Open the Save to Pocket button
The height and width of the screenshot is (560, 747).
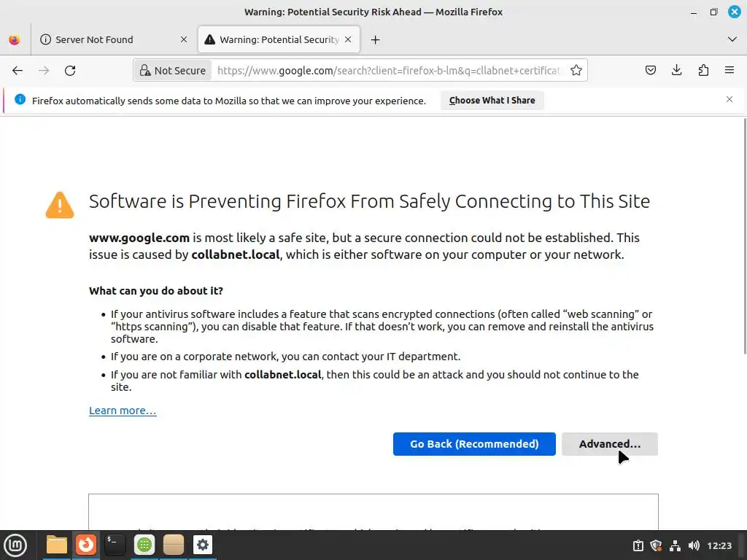(x=651, y=71)
